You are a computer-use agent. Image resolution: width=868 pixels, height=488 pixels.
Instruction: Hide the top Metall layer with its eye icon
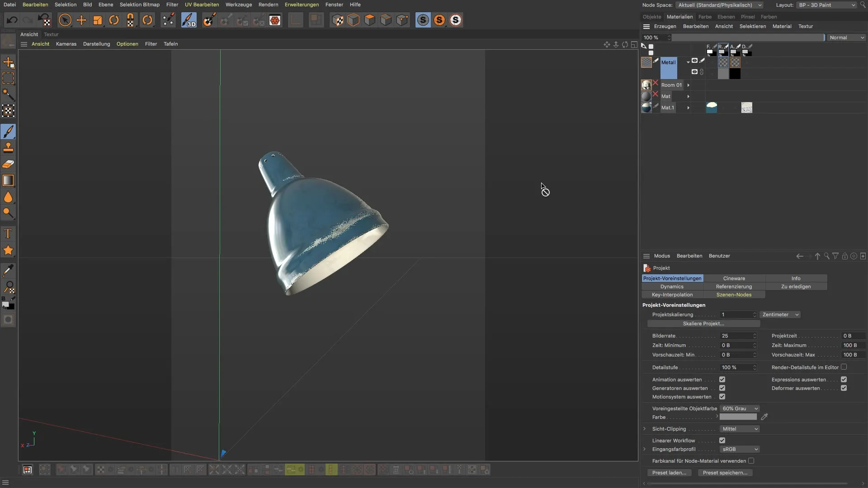[x=694, y=61]
